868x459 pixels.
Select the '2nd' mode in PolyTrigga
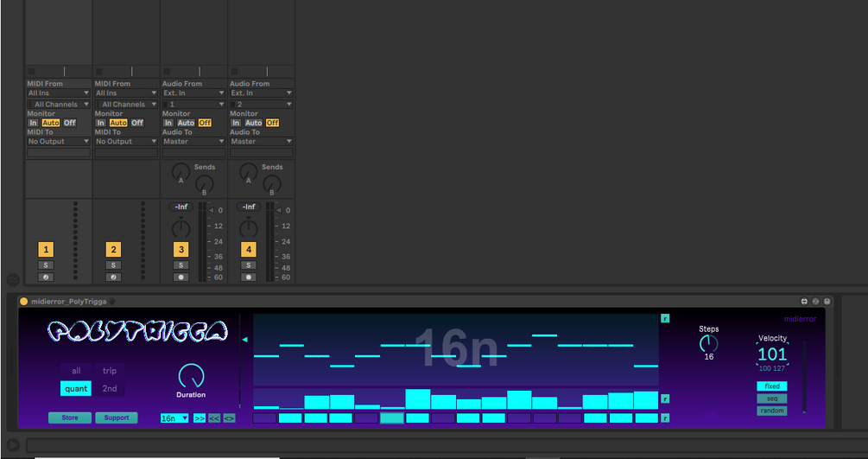(x=110, y=389)
